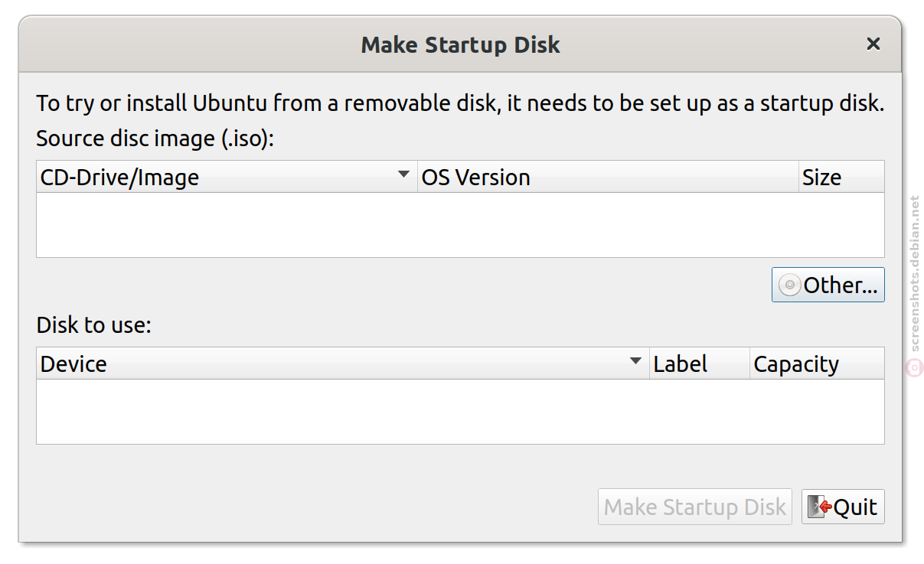Click the "Disk to use:" label
Image resolution: width=924 pixels, height=564 pixels.
pos(94,324)
